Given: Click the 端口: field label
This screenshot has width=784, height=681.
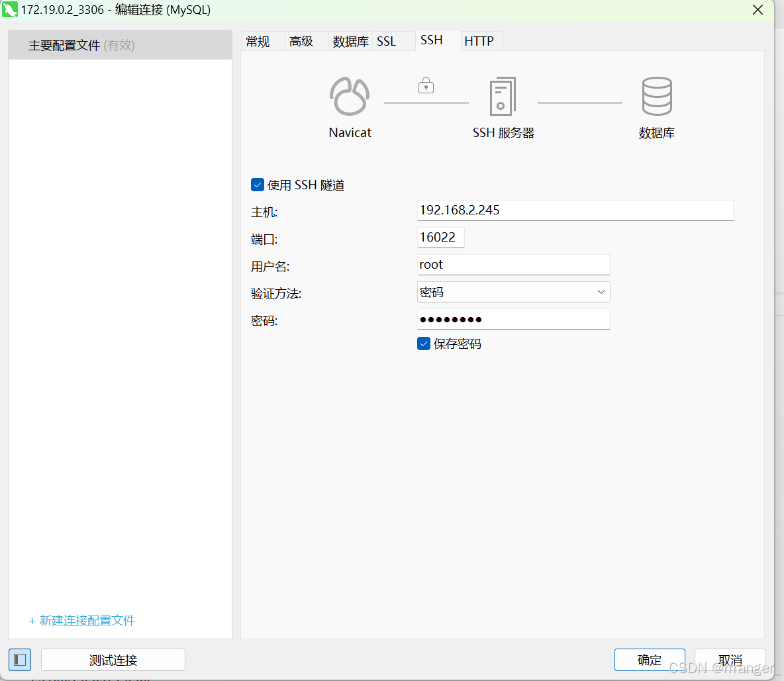Looking at the screenshot, I should coord(264,240).
